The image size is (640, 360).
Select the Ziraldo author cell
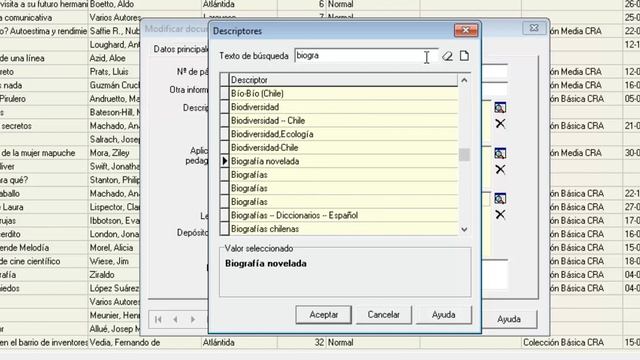[x=114, y=275]
